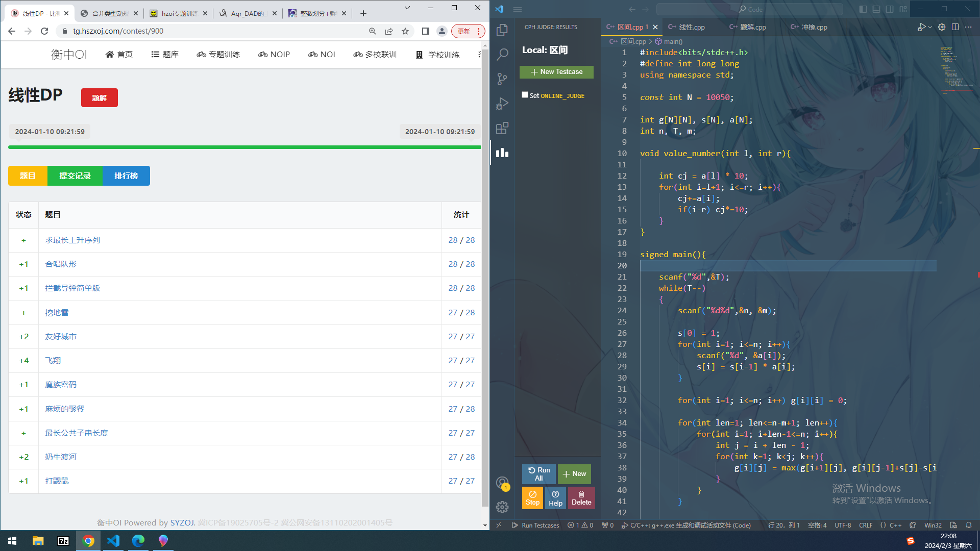Expand the run code dropdown arrow
This screenshot has width=980, height=551.
(930, 27)
